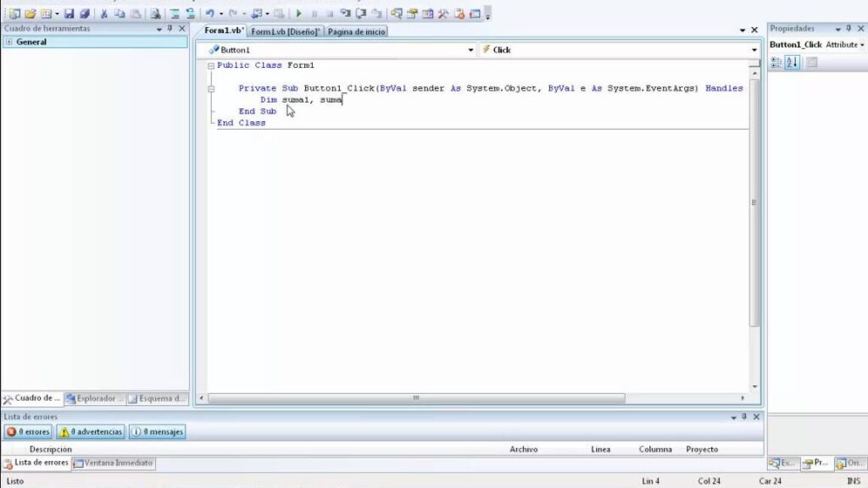Select the Lista de errores bottom tab
Viewport: 868px width, 488px height.
36,463
